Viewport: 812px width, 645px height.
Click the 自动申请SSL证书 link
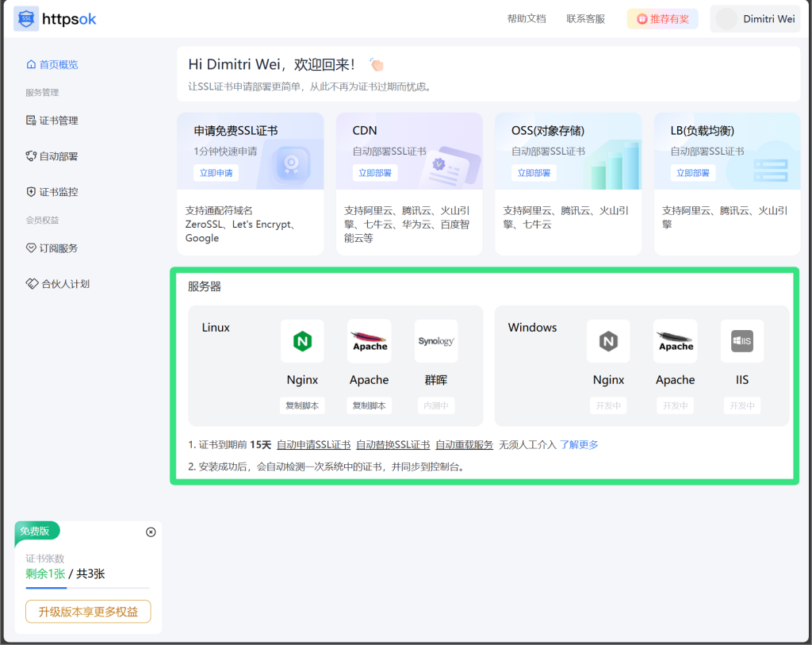(314, 444)
